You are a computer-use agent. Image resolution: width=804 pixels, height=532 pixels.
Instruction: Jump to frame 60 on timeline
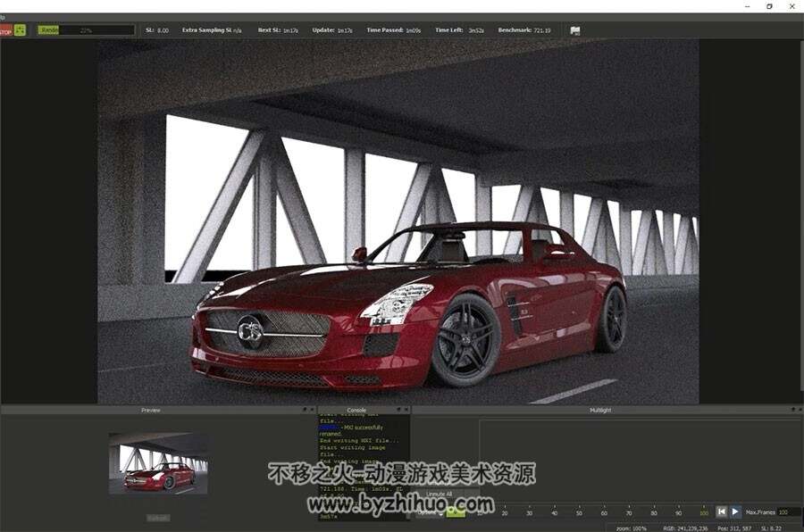604,513
